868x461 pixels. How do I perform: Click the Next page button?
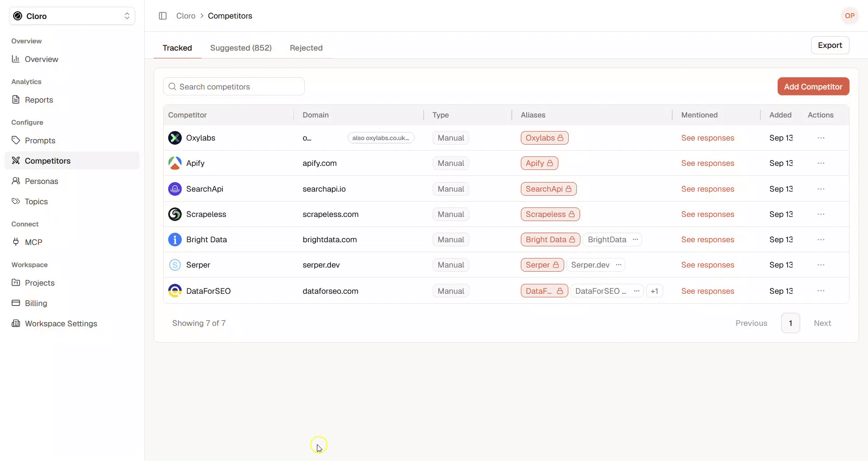pos(822,323)
